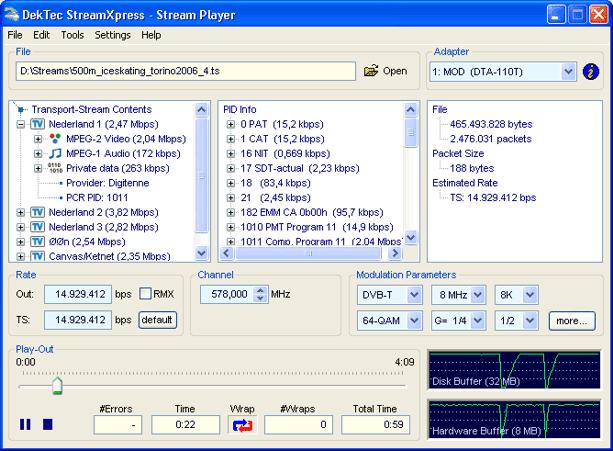Click the more... modulation button
Viewport: 613px width, 451px height.
pos(571,321)
